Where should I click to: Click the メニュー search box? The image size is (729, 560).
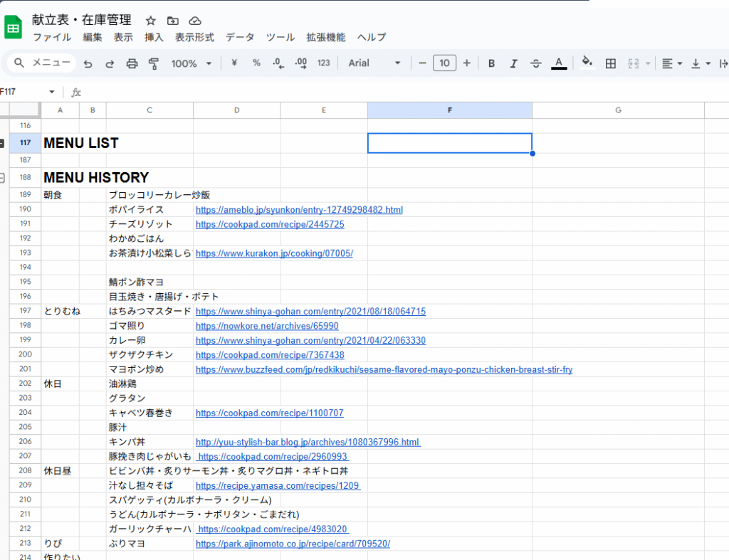point(42,63)
